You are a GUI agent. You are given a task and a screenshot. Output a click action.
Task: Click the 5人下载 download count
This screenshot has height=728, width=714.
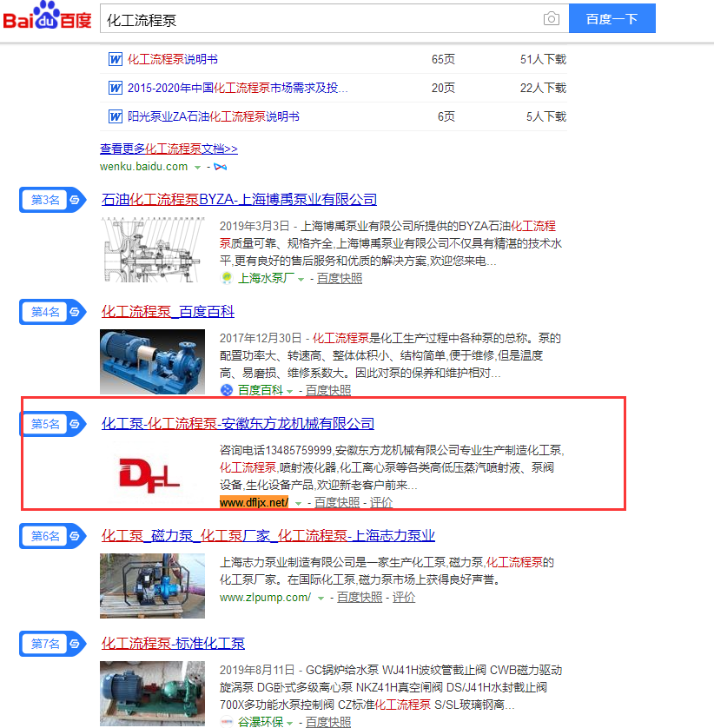pyautogui.click(x=546, y=116)
